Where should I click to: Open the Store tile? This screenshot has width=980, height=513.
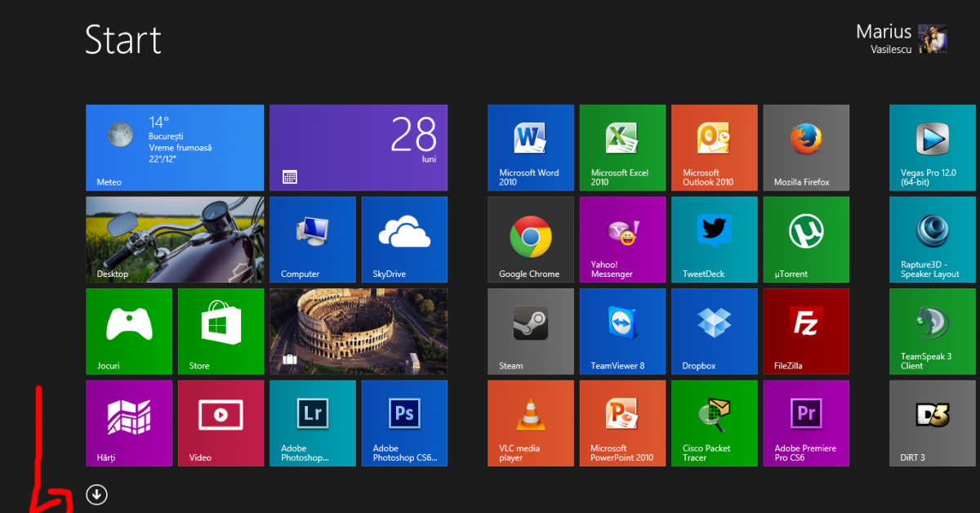pyautogui.click(x=220, y=332)
